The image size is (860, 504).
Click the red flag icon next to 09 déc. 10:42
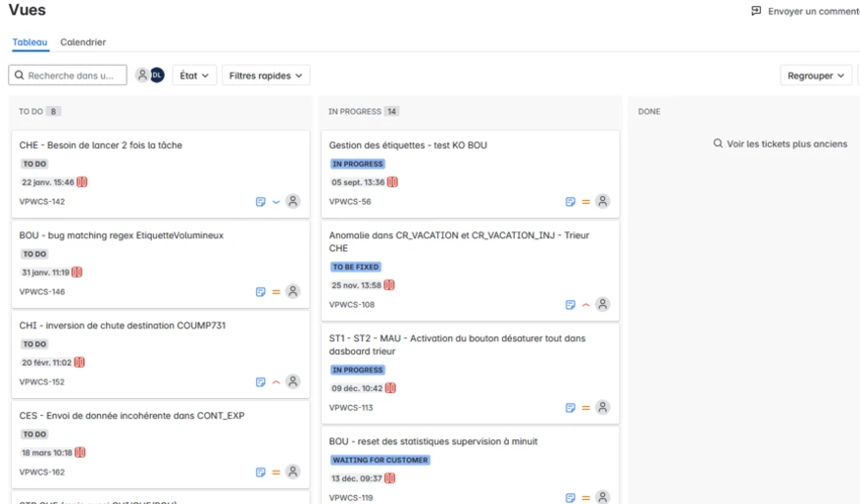click(x=390, y=388)
